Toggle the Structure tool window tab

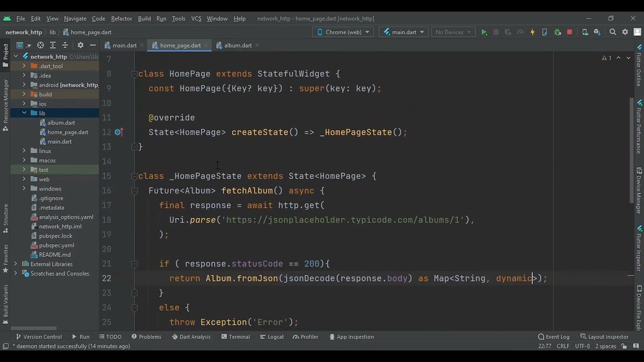[x=6, y=218]
